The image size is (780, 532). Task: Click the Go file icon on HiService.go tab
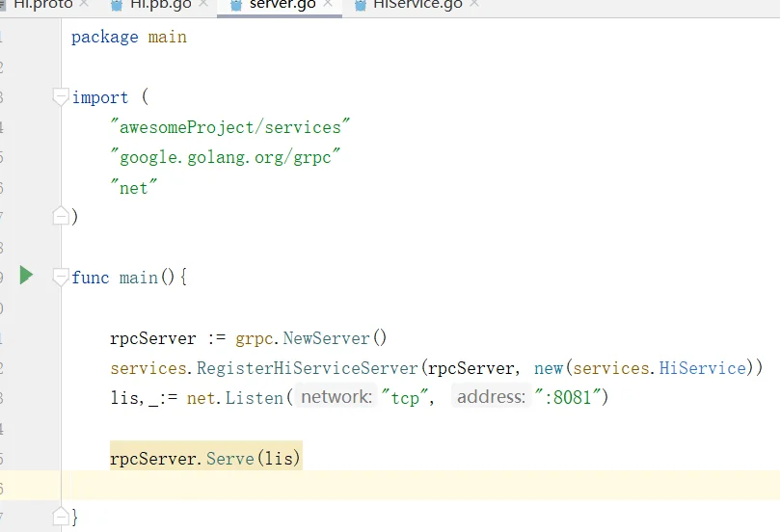[361, 6]
